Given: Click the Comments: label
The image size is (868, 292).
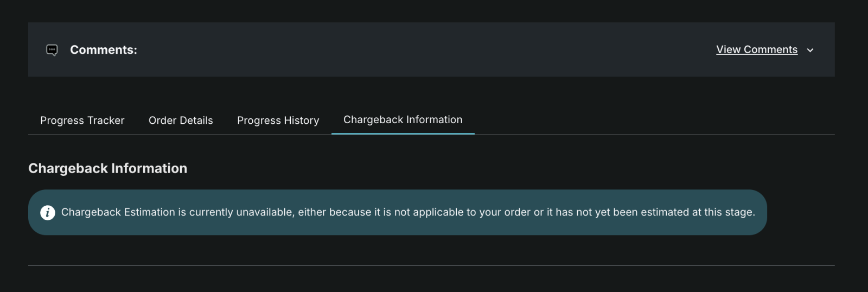Looking at the screenshot, I should tap(104, 50).
